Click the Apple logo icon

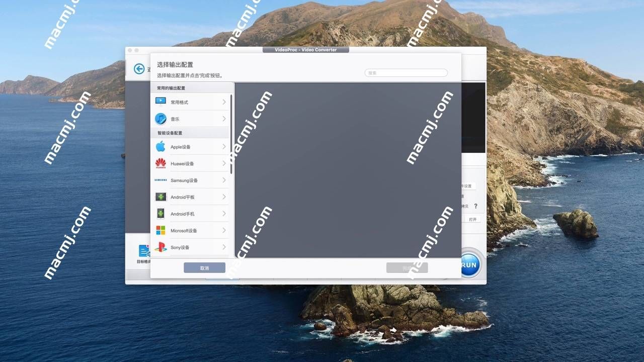point(160,147)
